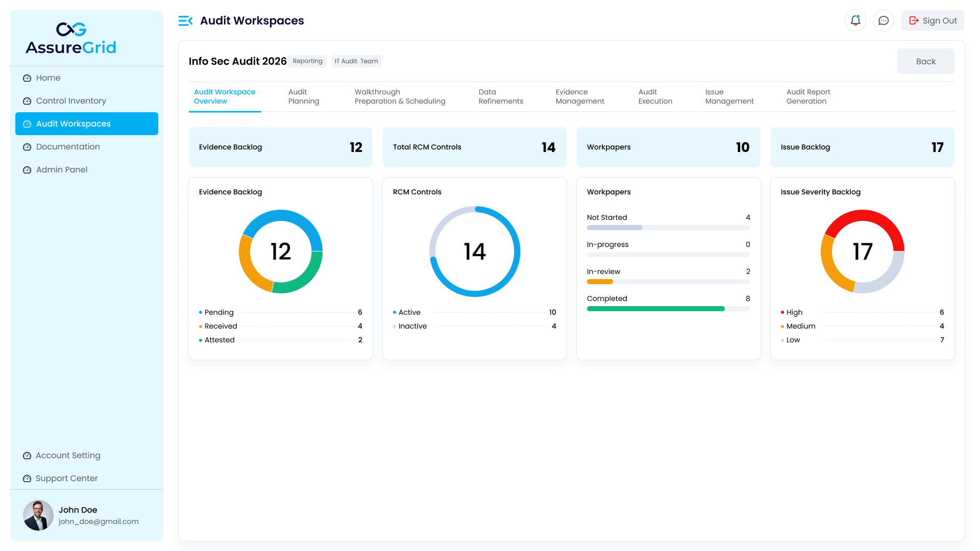The image size is (980, 551).
Task: Click the Back button
Action: 925,61
